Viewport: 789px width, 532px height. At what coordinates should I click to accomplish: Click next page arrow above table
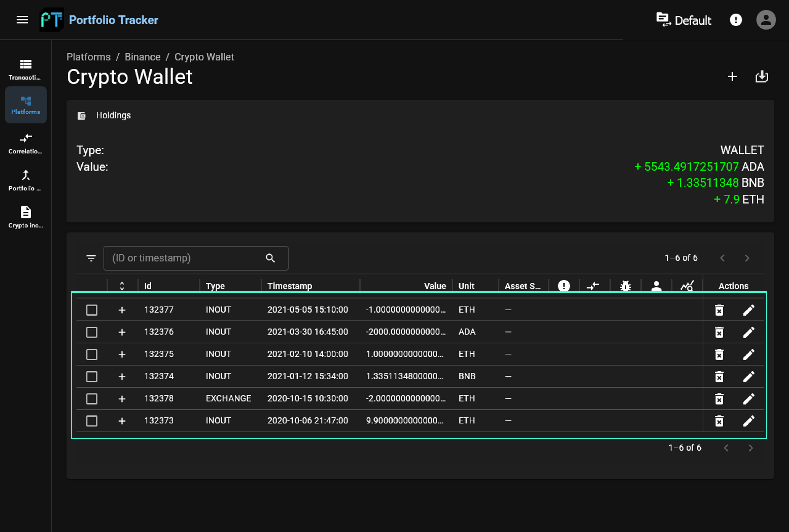pos(747,258)
